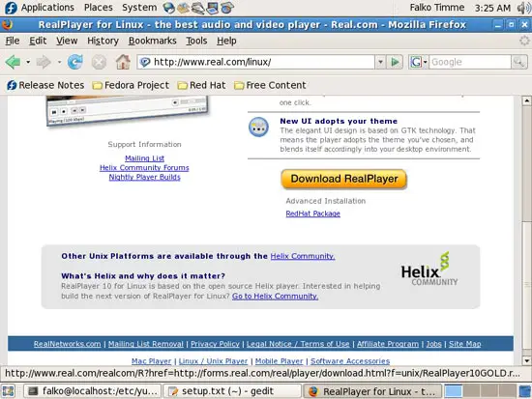Open the Places menu in GNOME panel

pyautogui.click(x=99, y=8)
